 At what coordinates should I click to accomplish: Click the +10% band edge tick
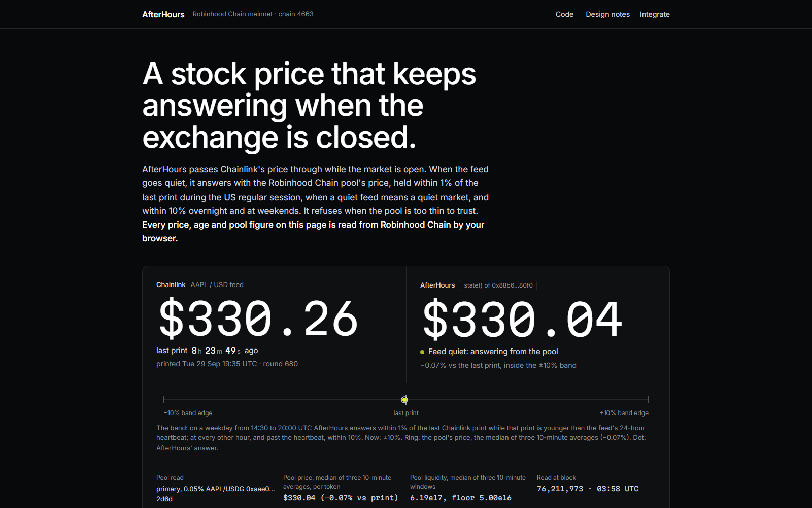tap(649, 400)
